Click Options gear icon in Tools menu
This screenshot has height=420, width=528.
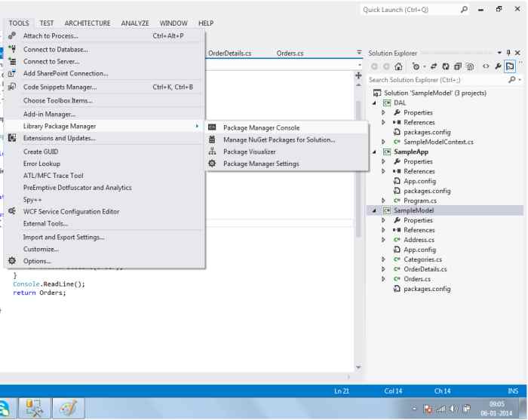coord(12,261)
